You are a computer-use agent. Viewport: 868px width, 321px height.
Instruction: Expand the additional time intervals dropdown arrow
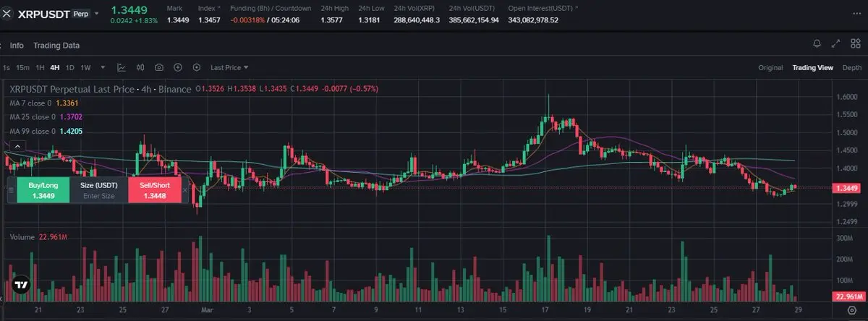[x=103, y=68]
